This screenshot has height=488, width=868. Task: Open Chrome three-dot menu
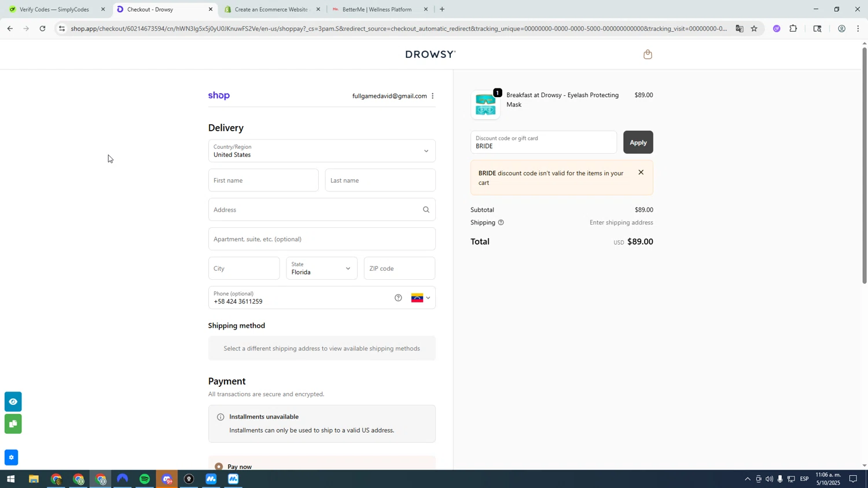point(858,28)
